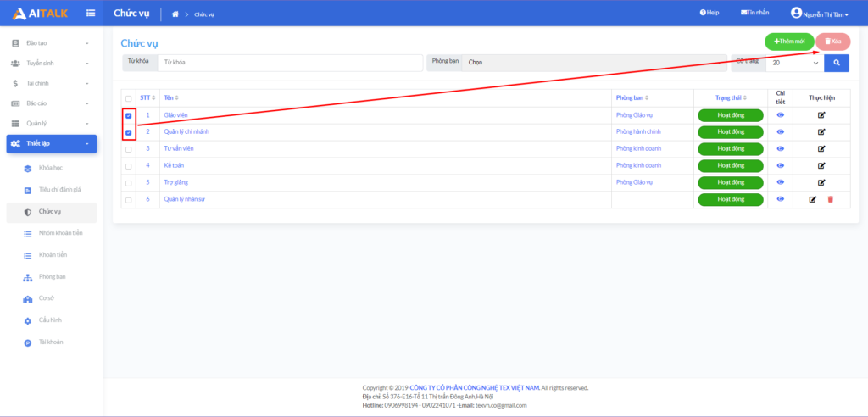The image size is (868, 417).
Task: Click the home icon in breadcrumb
Action: coord(175,14)
